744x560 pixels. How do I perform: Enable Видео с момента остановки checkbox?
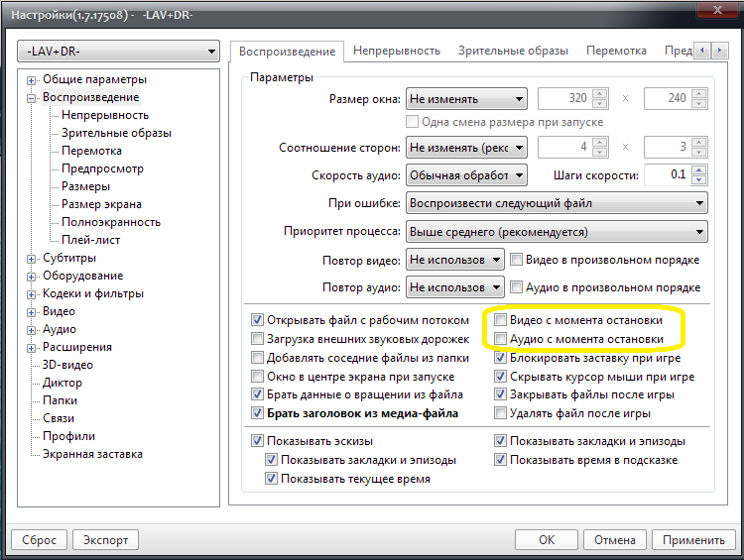(x=502, y=321)
